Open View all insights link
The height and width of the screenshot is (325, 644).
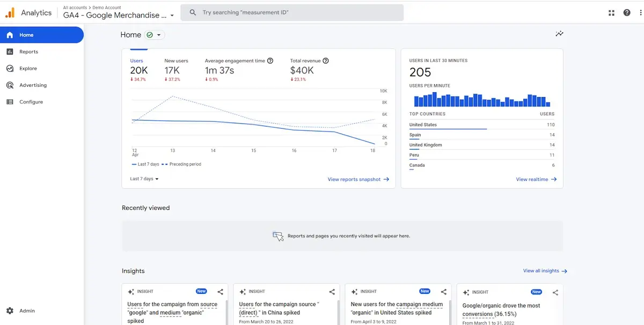tap(545, 271)
